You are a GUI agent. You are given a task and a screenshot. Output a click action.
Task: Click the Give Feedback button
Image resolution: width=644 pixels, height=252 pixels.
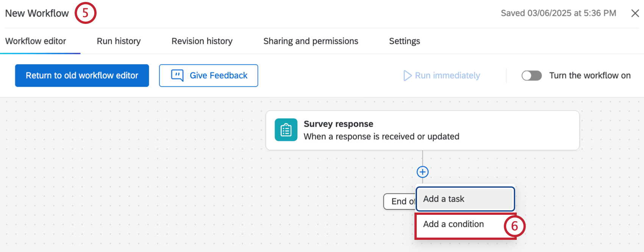pyautogui.click(x=208, y=76)
